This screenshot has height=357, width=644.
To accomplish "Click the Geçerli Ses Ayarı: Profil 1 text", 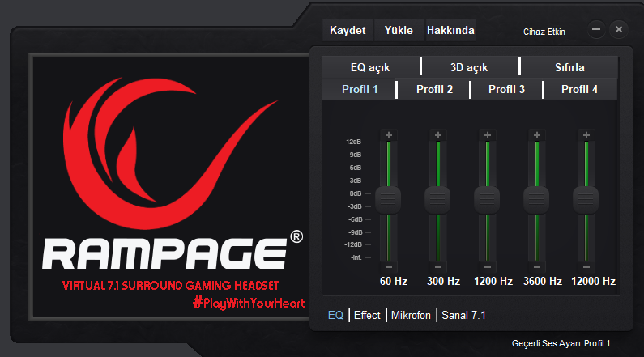I will tap(561, 343).
